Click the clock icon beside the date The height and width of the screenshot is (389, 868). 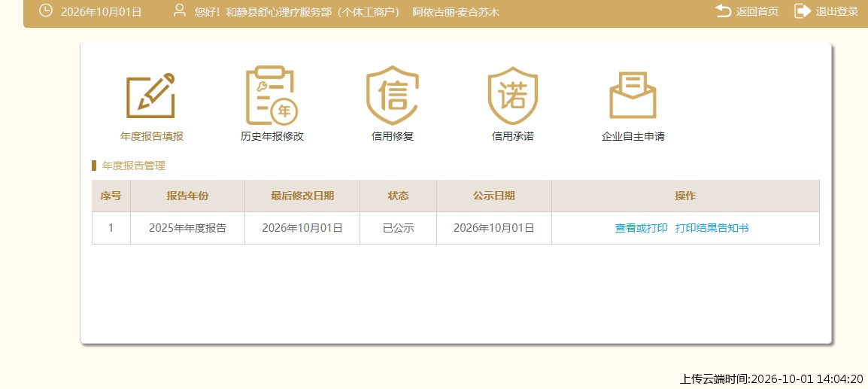45,11
